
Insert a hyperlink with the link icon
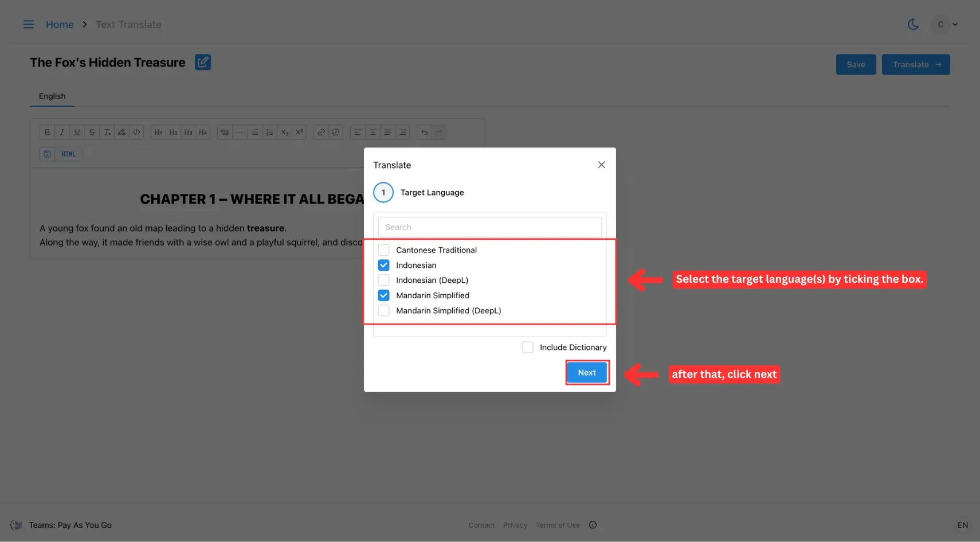point(321,132)
